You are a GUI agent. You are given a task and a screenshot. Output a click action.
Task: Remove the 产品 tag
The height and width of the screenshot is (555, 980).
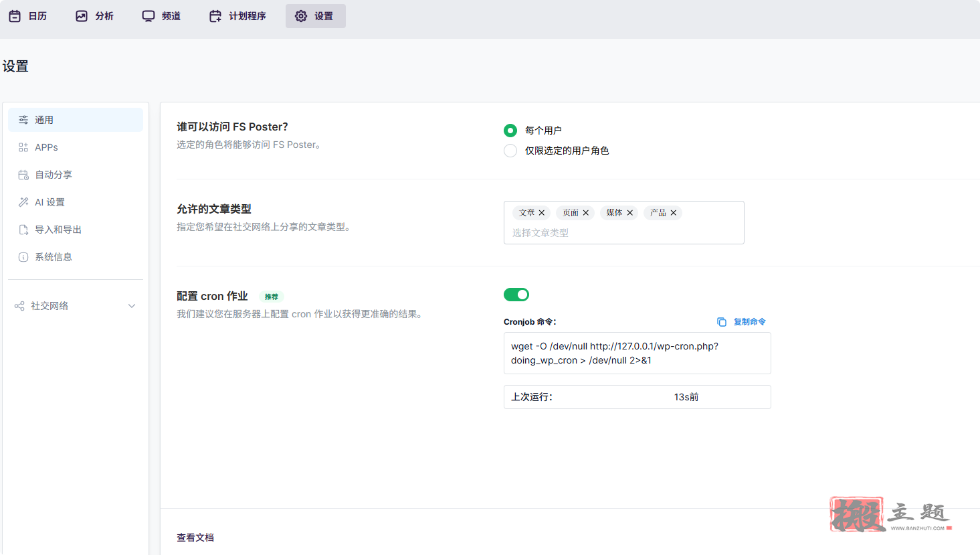[x=674, y=213]
